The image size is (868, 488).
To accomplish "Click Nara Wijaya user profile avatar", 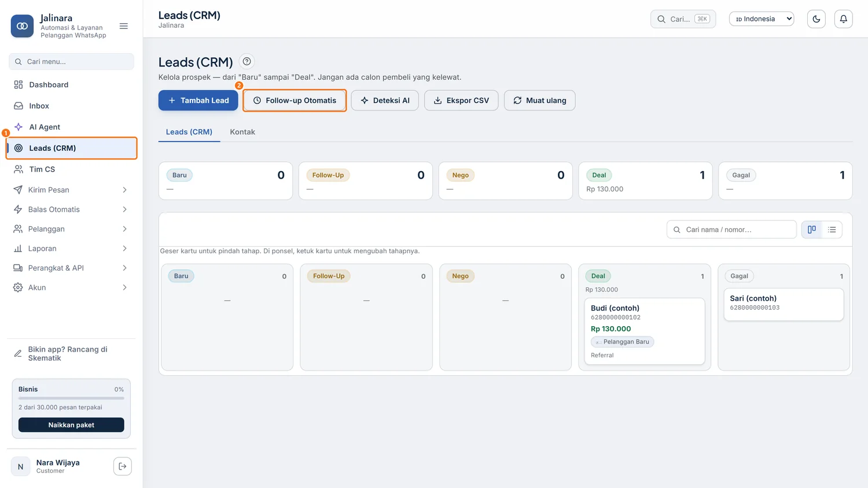I will pos(20,467).
